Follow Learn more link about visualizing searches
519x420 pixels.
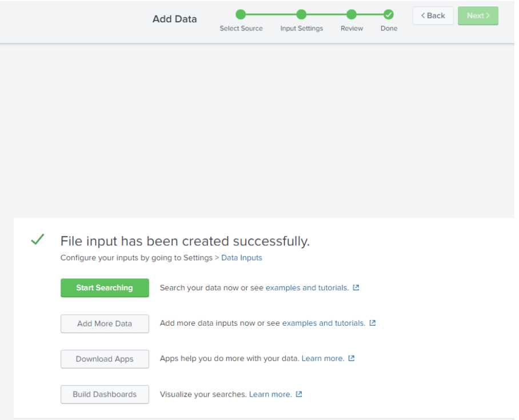tap(270, 394)
